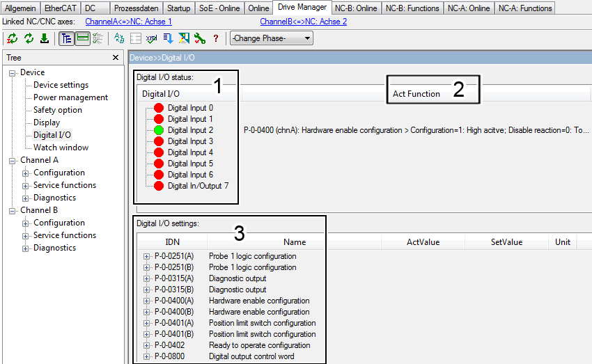Screen dimensions: 592x364
Task: Expand Diagnostics under Channel A
Action: coord(25,198)
